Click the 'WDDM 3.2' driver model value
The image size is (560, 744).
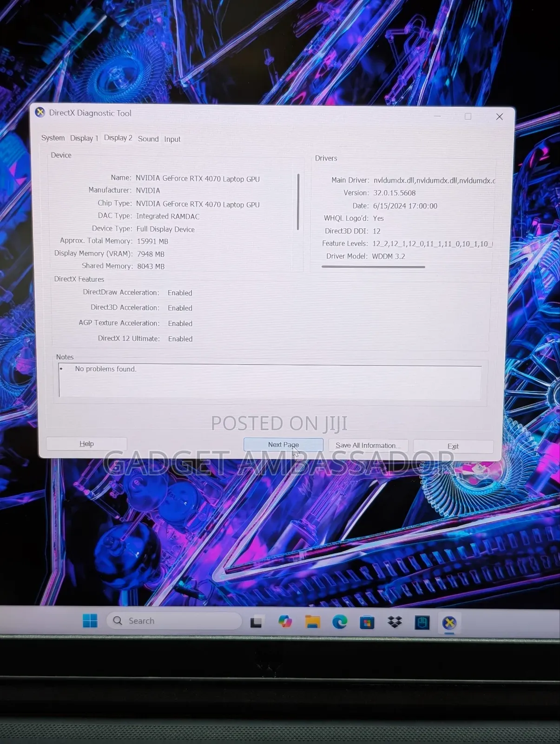[x=389, y=256]
